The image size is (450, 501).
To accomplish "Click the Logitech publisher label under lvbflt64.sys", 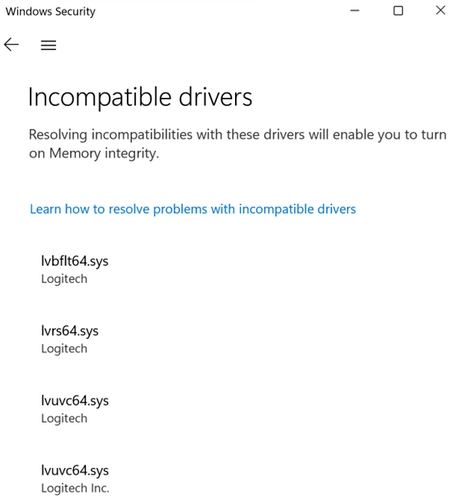I will pyautogui.click(x=64, y=279).
